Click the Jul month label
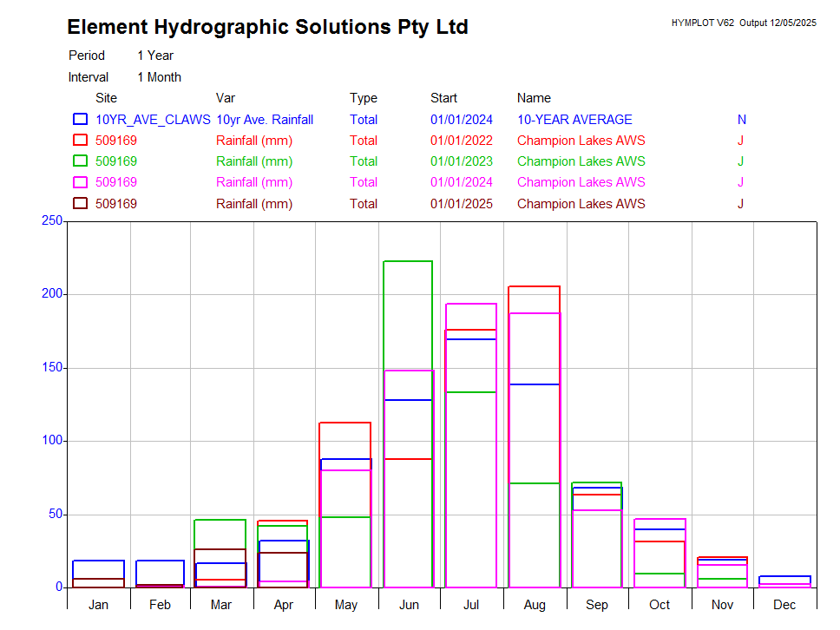 tap(471, 605)
